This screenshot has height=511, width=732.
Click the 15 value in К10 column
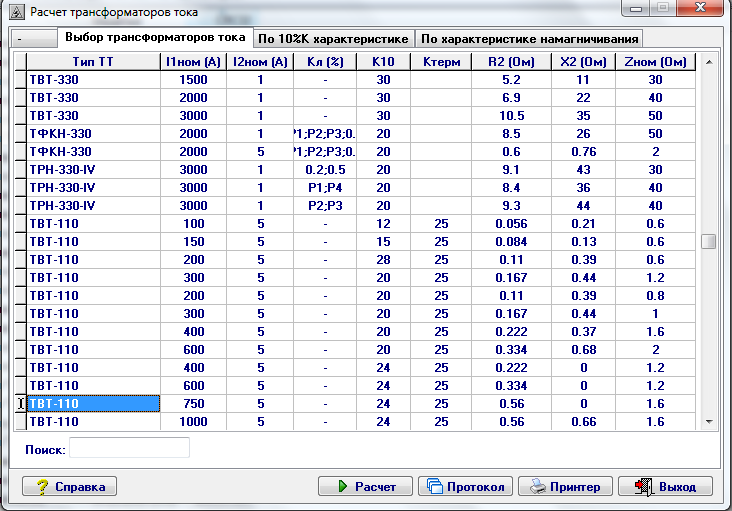[x=383, y=242]
